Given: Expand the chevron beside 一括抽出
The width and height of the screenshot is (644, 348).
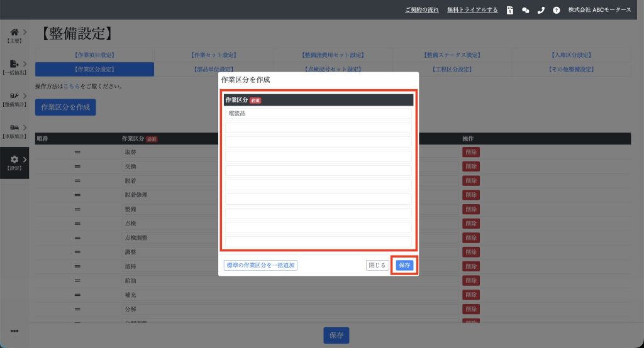Looking at the screenshot, I should tap(25, 63).
